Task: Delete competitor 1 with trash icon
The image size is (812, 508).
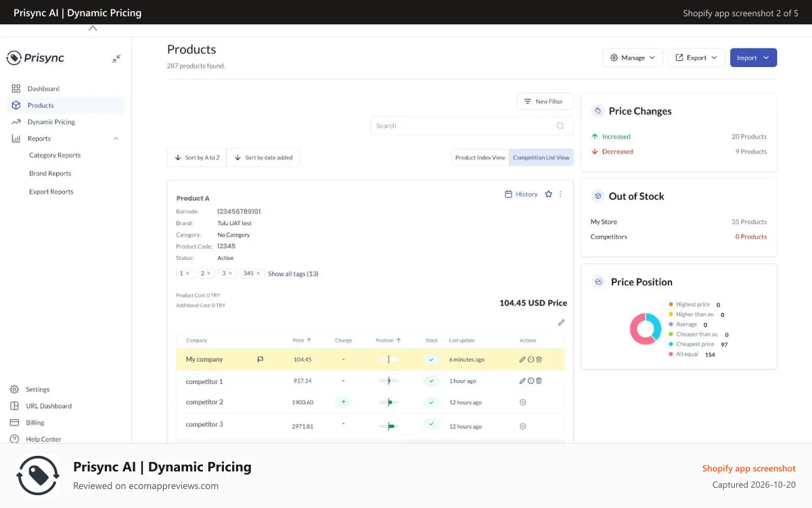Action: (539, 381)
